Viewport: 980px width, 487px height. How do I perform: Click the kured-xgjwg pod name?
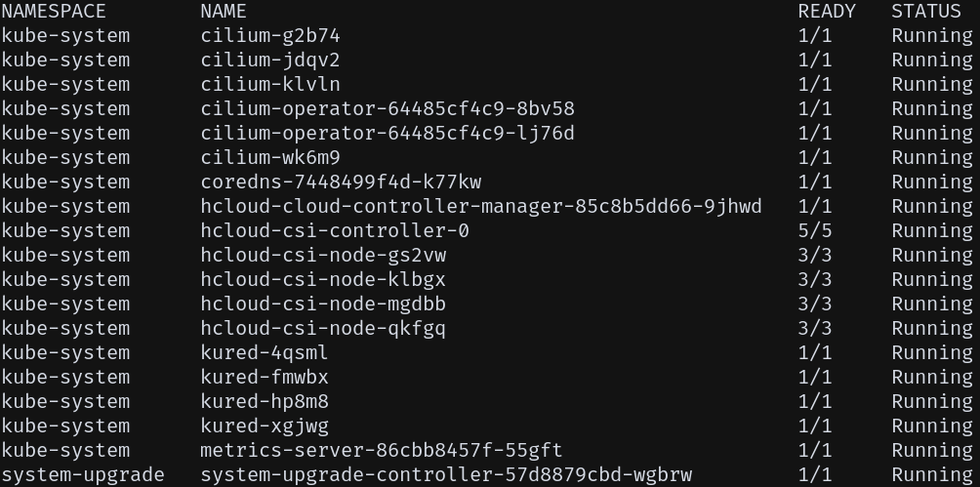(x=265, y=426)
